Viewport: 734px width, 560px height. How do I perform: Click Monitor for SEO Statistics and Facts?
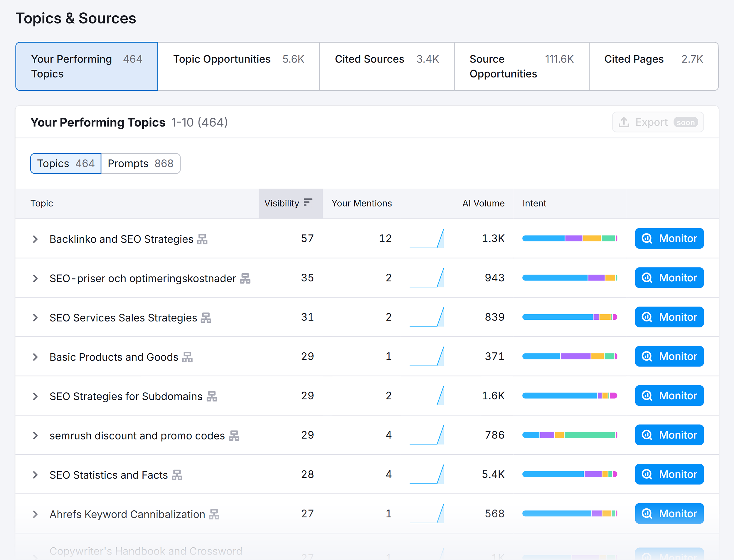pyautogui.click(x=669, y=474)
